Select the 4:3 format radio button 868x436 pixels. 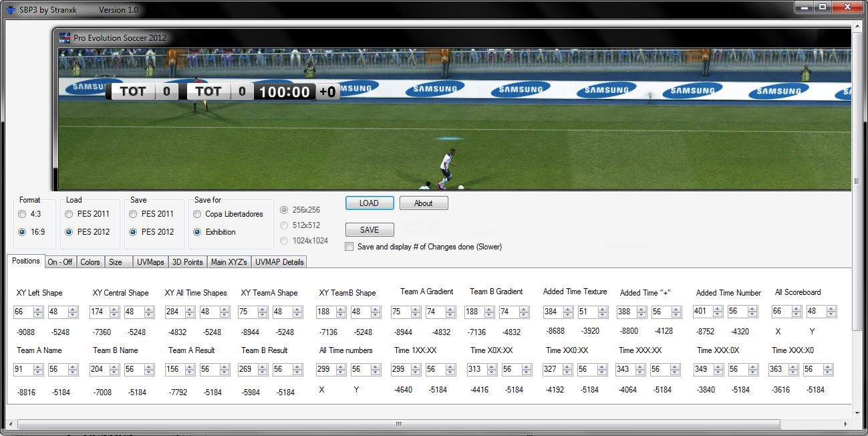[x=23, y=214]
